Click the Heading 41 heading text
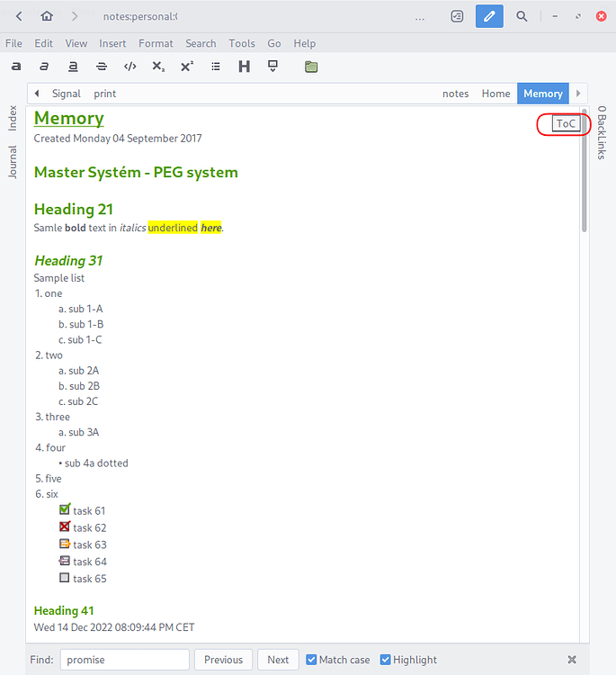 click(64, 610)
